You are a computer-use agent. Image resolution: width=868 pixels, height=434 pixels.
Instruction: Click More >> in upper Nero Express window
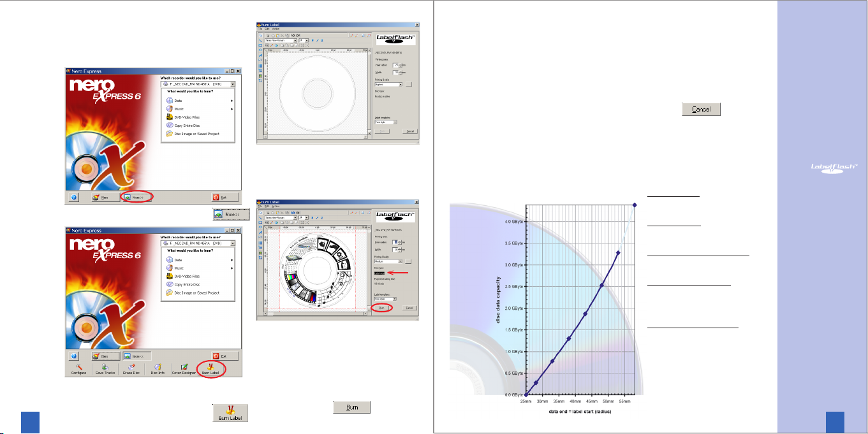click(138, 198)
